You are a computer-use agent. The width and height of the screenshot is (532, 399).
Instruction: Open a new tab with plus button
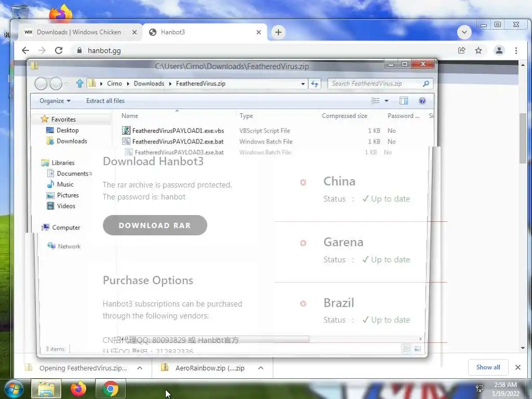click(278, 32)
